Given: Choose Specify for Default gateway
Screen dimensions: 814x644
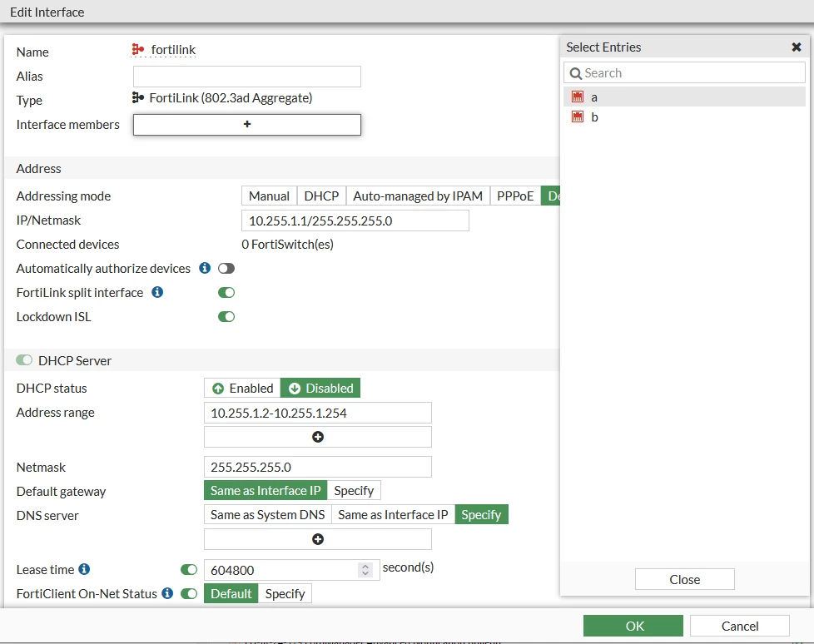Looking at the screenshot, I should pos(354,490).
